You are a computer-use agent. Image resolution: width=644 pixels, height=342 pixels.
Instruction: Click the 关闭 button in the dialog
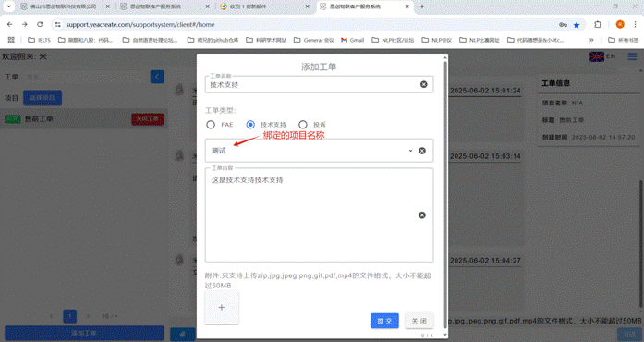419,321
